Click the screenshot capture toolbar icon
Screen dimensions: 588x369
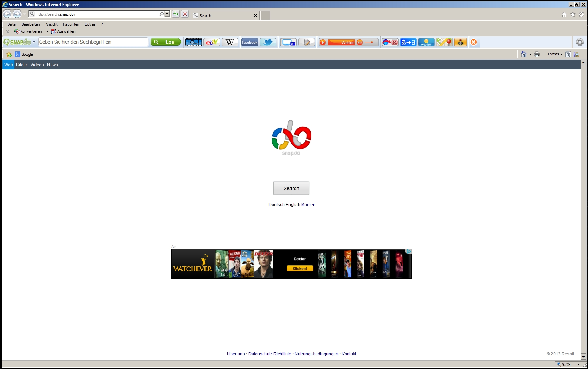point(288,42)
